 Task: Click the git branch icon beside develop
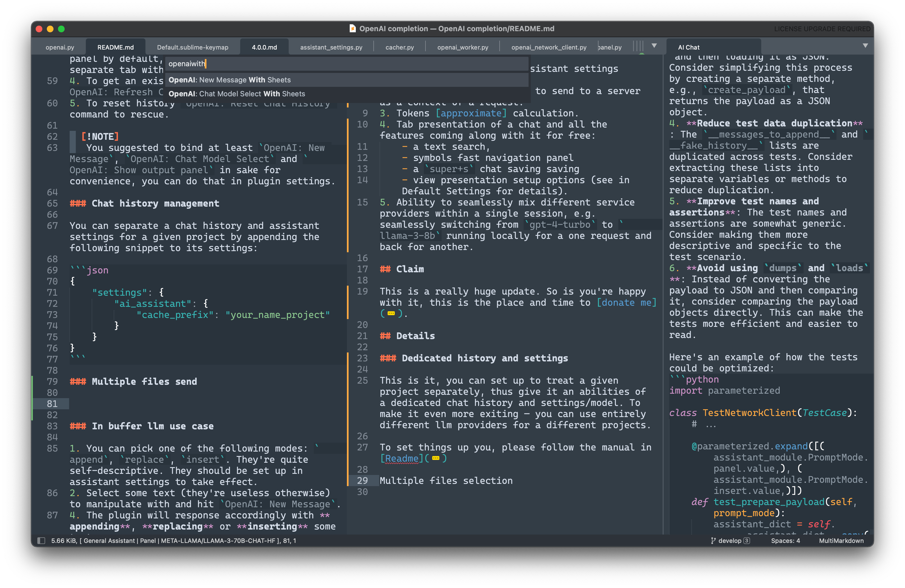click(x=713, y=540)
